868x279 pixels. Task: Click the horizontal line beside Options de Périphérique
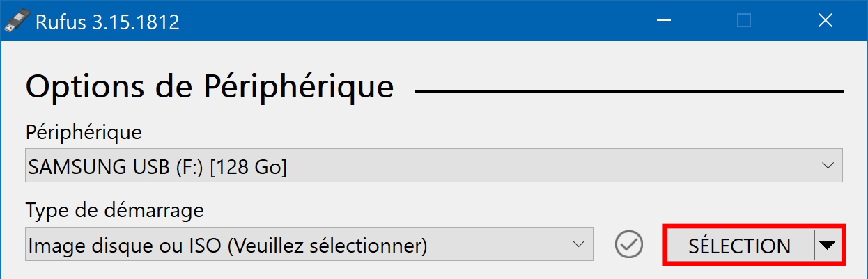[x=630, y=91]
